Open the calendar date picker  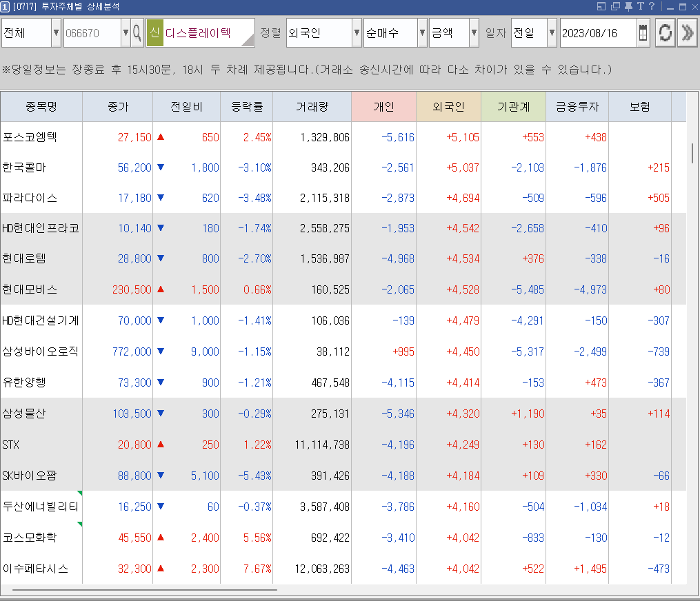pos(643,32)
